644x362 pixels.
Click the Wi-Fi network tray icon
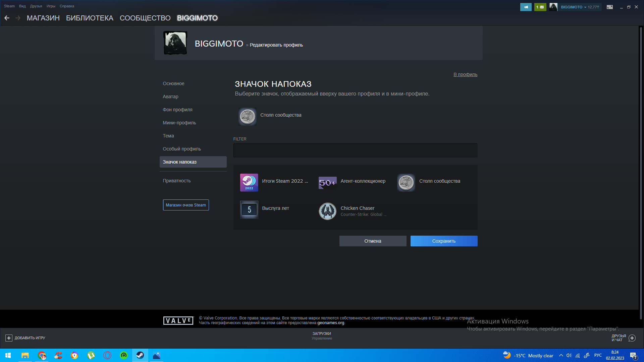click(x=578, y=355)
